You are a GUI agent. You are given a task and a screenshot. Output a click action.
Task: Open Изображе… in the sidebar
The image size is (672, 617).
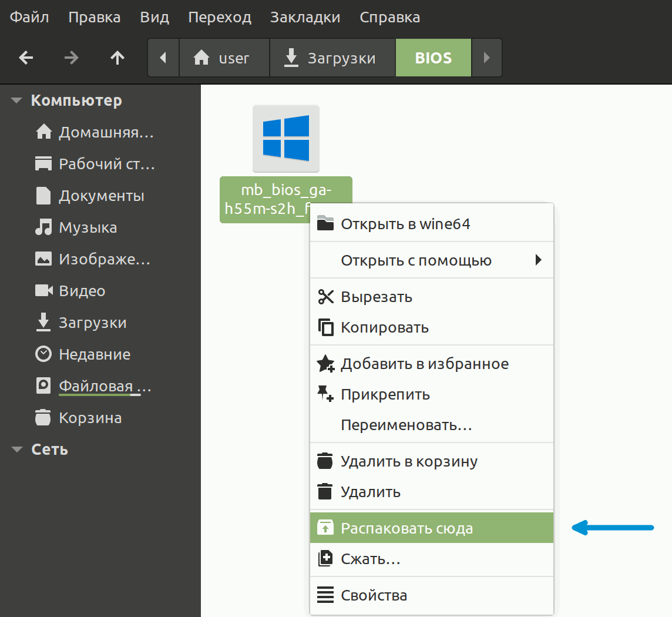click(105, 259)
